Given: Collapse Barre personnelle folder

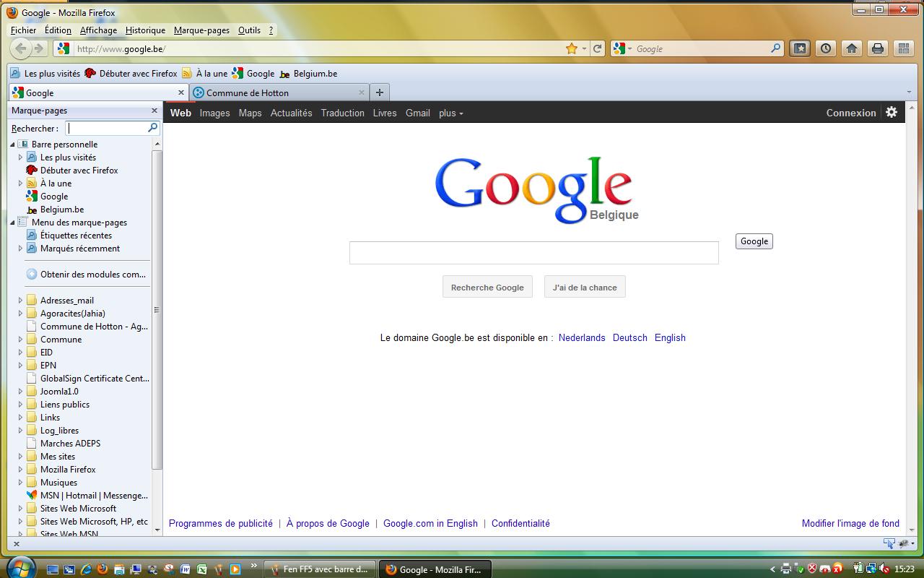Looking at the screenshot, I should 12,144.
